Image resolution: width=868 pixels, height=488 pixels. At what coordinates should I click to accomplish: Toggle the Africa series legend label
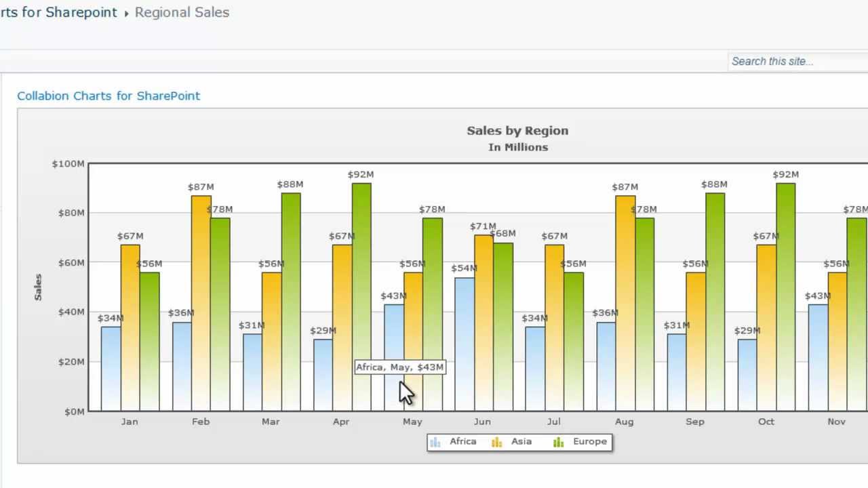click(x=463, y=441)
